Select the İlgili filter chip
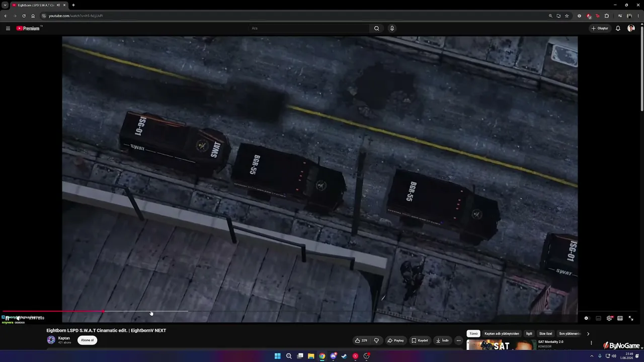The width and height of the screenshot is (644, 362). (529, 334)
